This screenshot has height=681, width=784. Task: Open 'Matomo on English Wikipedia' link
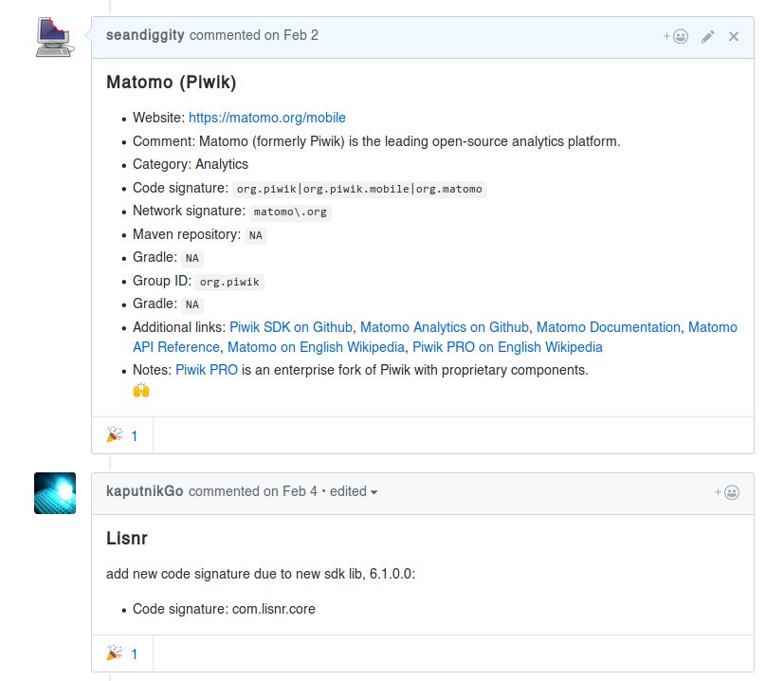(x=316, y=347)
